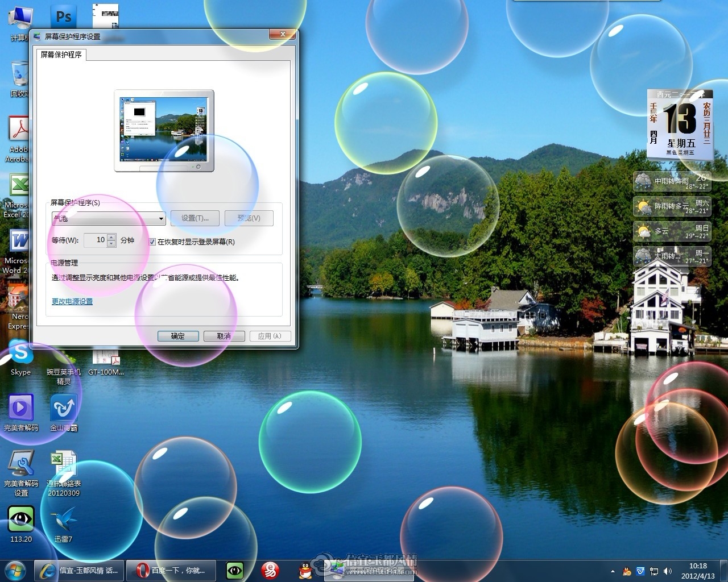Decrease wait minutes with down arrow
Image resolution: width=728 pixels, height=582 pixels.
(x=111, y=244)
